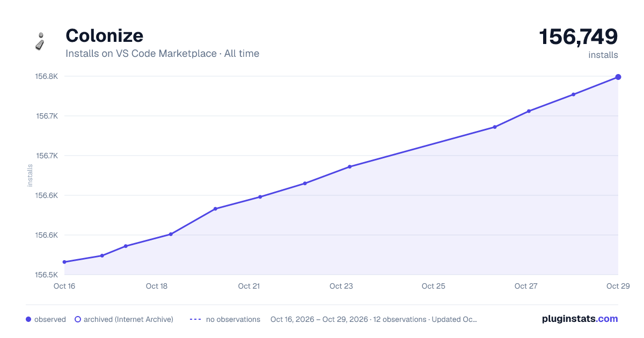This screenshot has height=338, width=644.
Task: Select the data point above Oct 27
Action: 529,111
